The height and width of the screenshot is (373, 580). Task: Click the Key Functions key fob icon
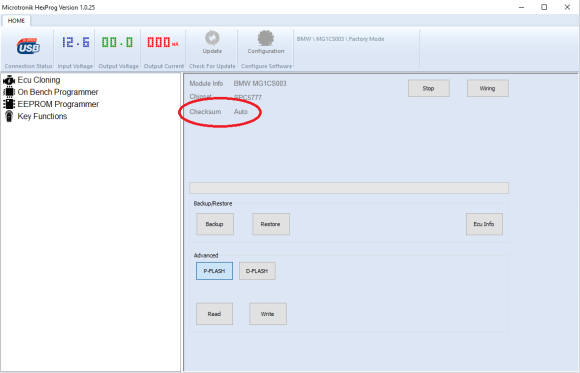point(9,116)
